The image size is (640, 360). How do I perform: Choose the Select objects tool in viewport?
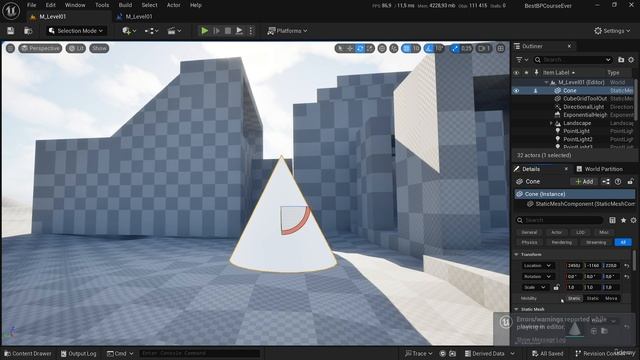click(340, 48)
